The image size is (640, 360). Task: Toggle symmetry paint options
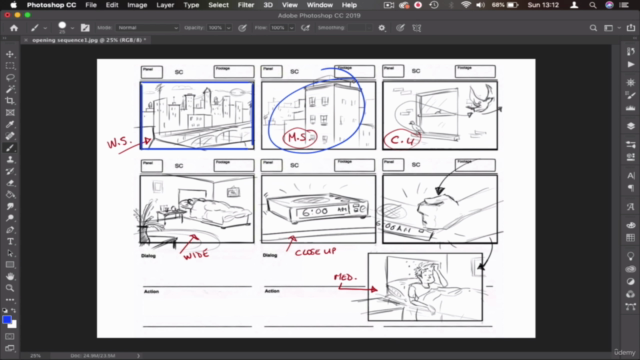[x=417, y=28]
